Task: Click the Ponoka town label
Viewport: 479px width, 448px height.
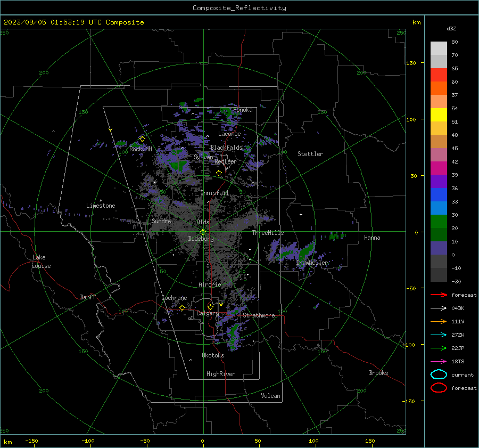Action: [243, 110]
